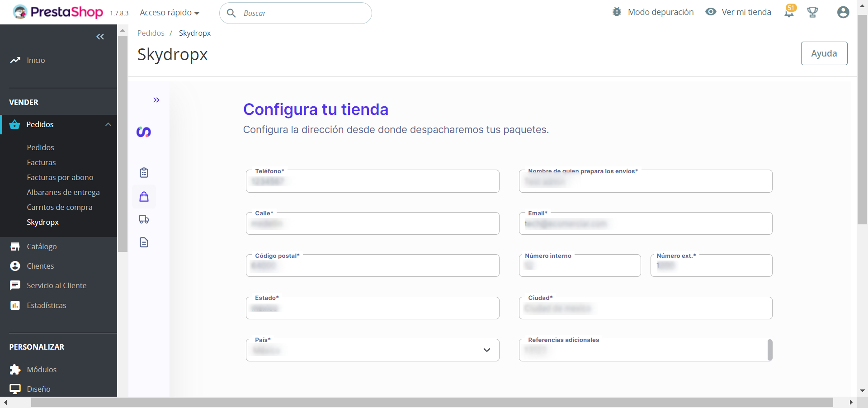The width and height of the screenshot is (868, 408).
Task: Click the Modo depuración bug icon
Action: point(617,12)
